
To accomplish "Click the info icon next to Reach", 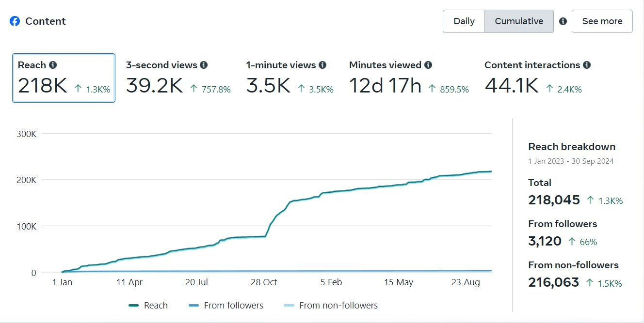I will 53,65.
